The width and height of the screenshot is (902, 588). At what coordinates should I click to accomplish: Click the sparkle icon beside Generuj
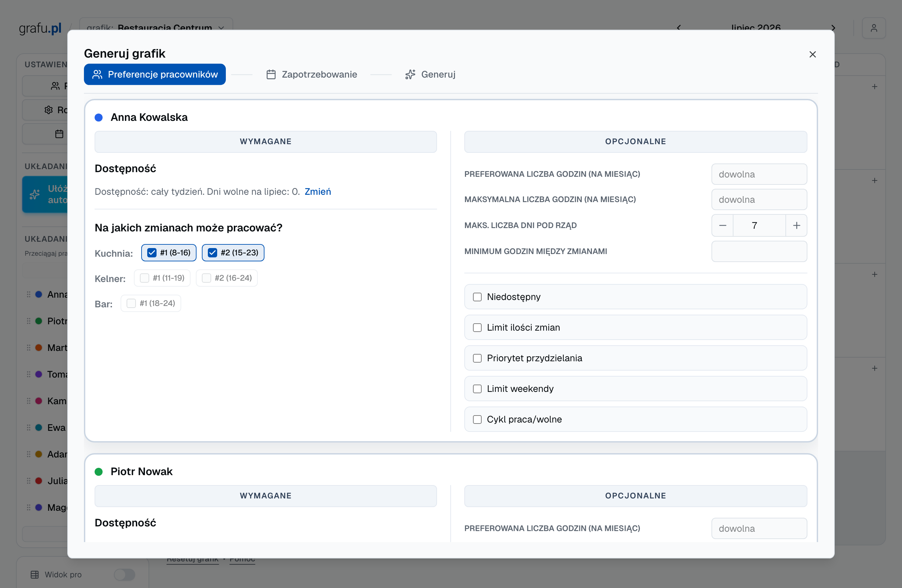pos(410,74)
